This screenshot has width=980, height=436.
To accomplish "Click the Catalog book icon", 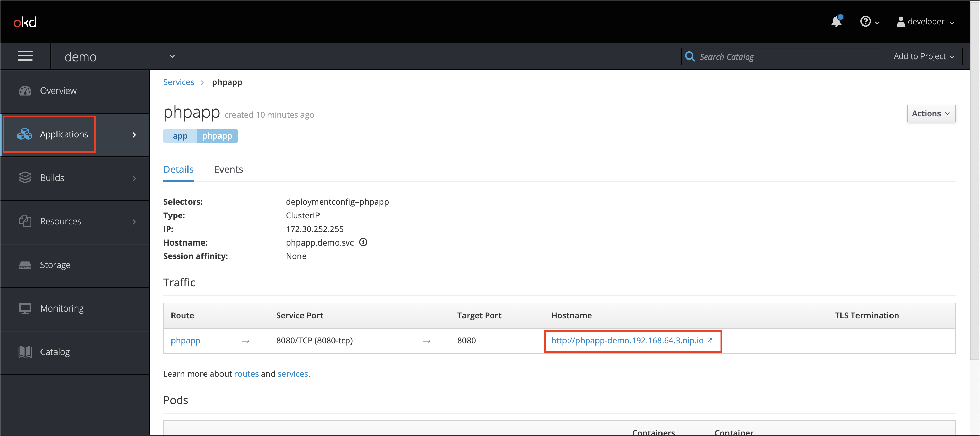I will pos(25,352).
